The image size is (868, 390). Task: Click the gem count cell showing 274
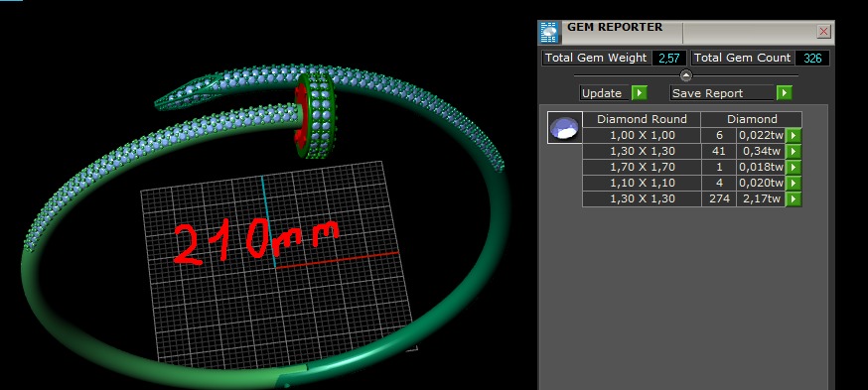(x=719, y=199)
